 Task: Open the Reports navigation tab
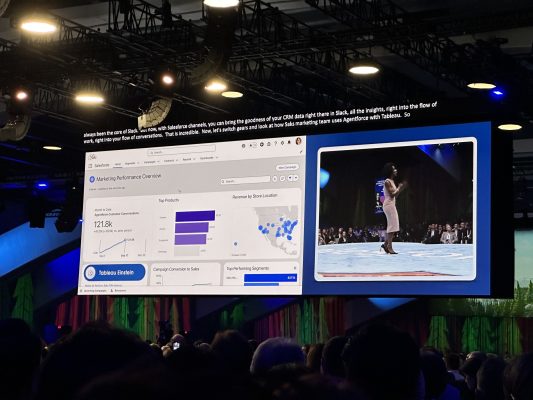[x=187, y=159]
